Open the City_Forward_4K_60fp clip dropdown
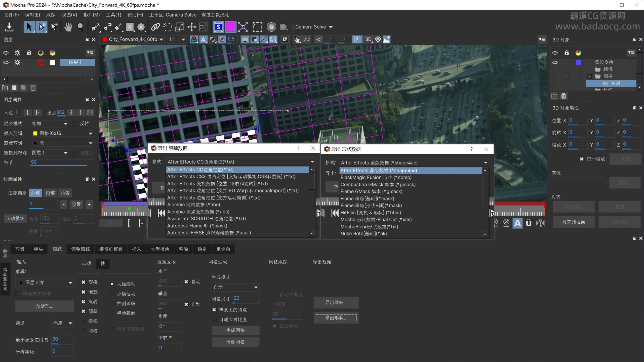The height and width of the screenshot is (362, 644). point(132,39)
